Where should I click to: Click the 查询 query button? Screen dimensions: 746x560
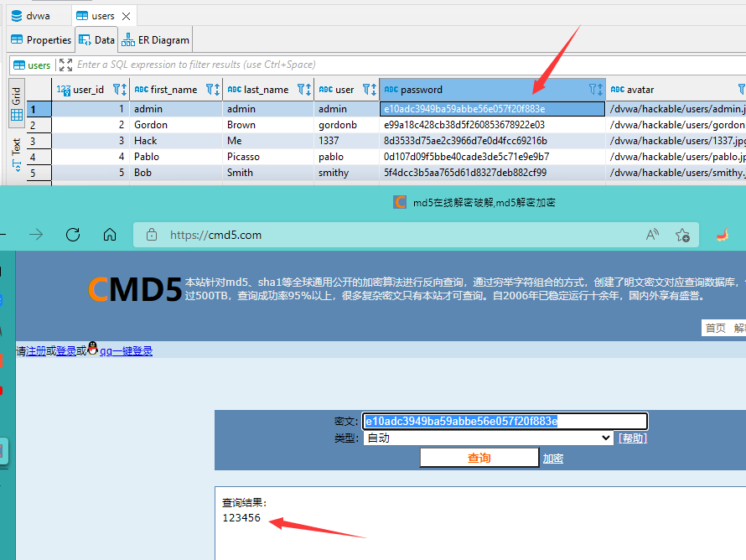(x=479, y=458)
